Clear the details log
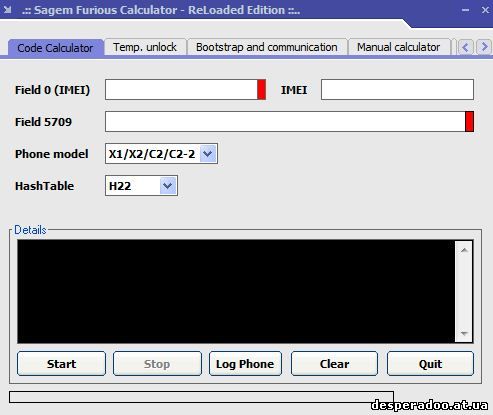The height and width of the screenshot is (415, 493). click(334, 364)
